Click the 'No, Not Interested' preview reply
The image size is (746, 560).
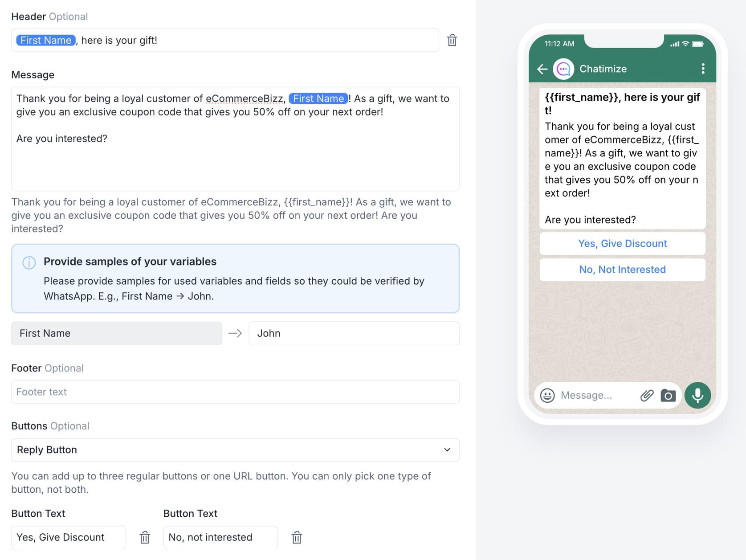(622, 270)
